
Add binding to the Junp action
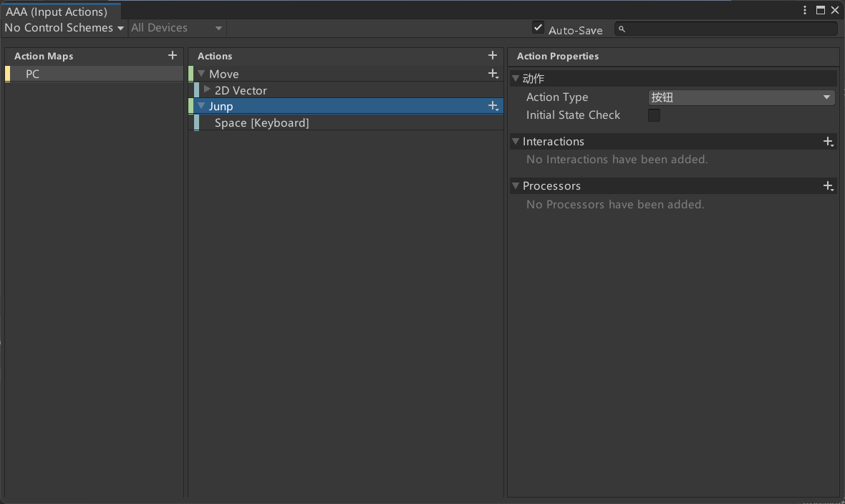click(x=493, y=106)
